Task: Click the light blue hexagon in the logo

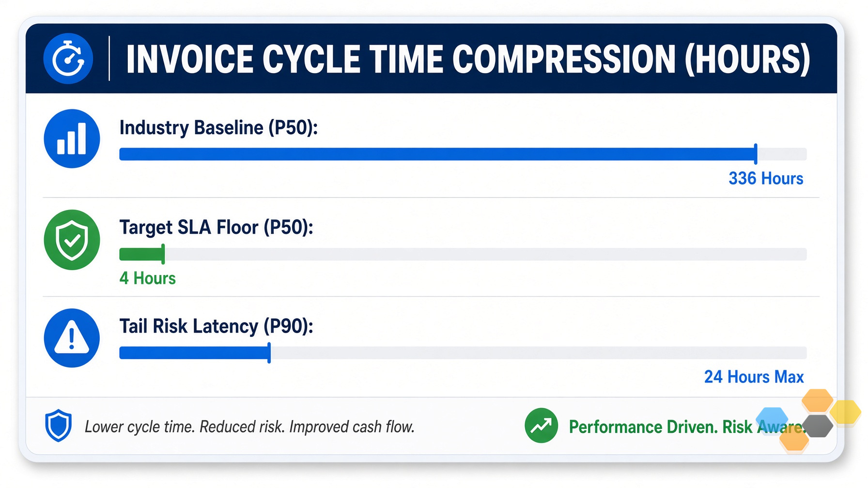Action: pyautogui.click(x=772, y=419)
